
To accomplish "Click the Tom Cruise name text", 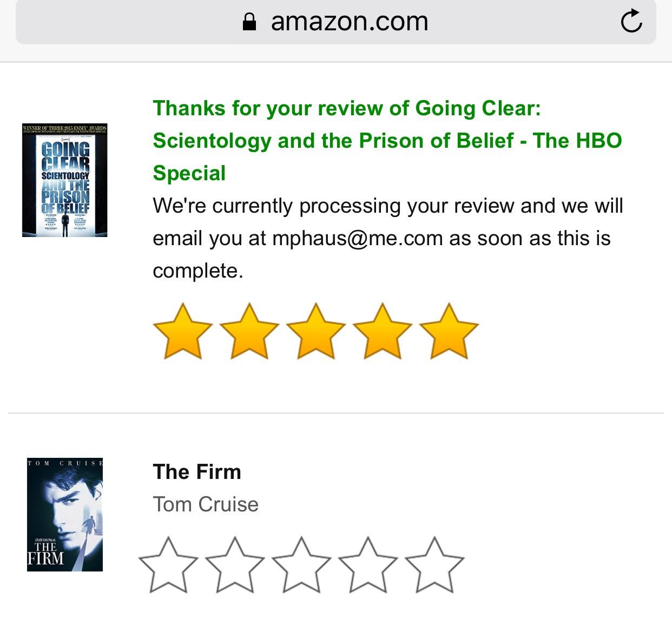I will pos(206,504).
